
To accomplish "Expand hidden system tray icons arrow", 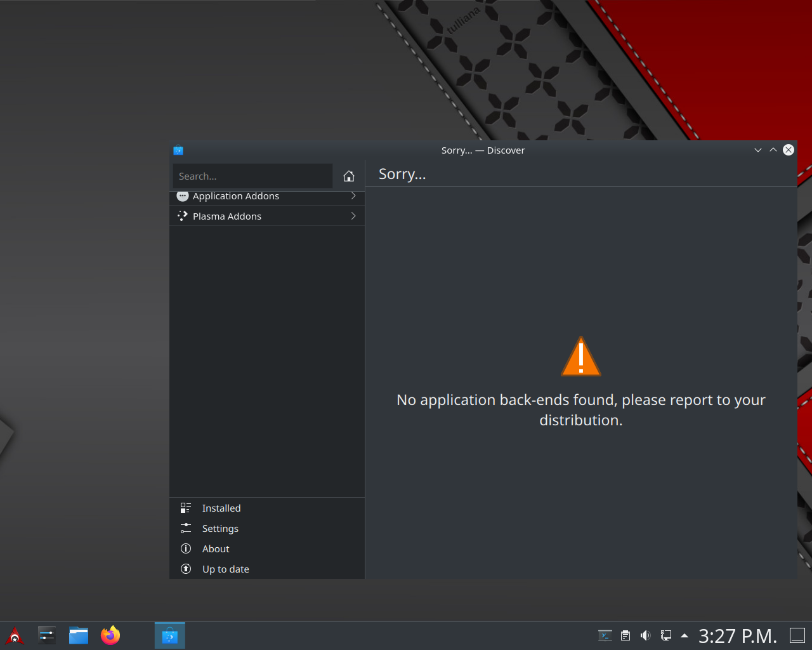I will point(684,635).
